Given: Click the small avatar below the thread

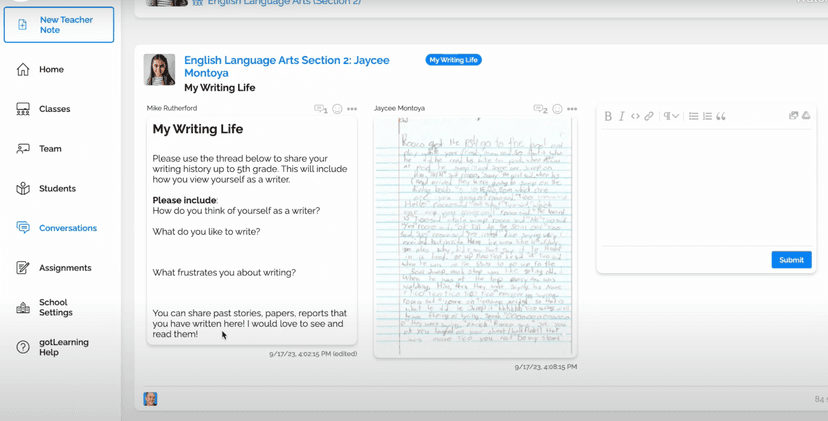Looking at the screenshot, I should click(150, 399).
